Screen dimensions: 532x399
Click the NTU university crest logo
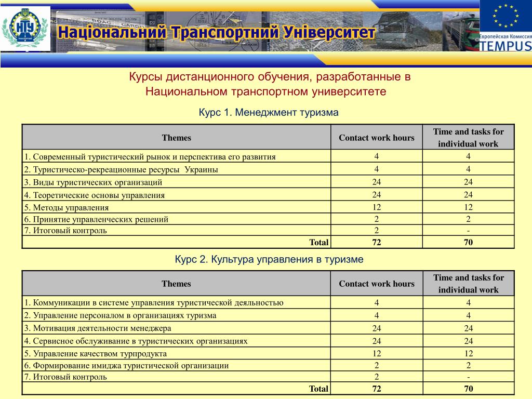tap(25, 29)
